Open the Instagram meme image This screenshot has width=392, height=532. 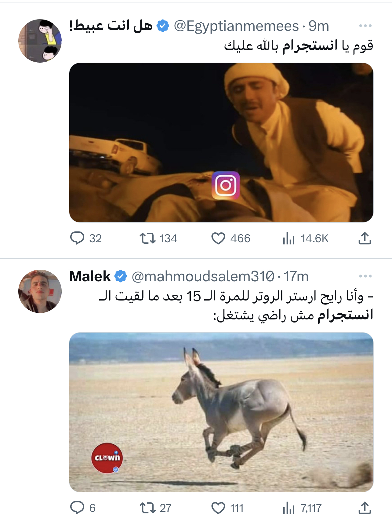coord(221,142)
